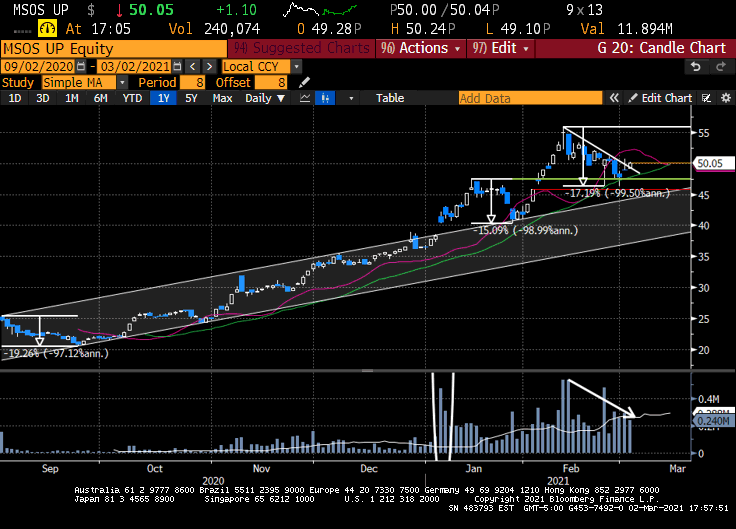
Task: Shift date range backward with left arrow
Action: tap(192, 66)
